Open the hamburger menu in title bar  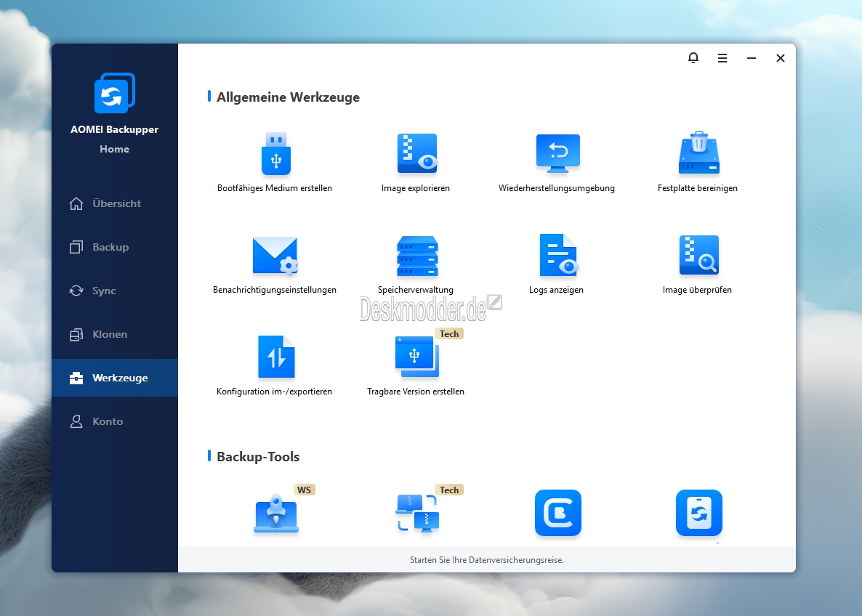click(722, 58)
